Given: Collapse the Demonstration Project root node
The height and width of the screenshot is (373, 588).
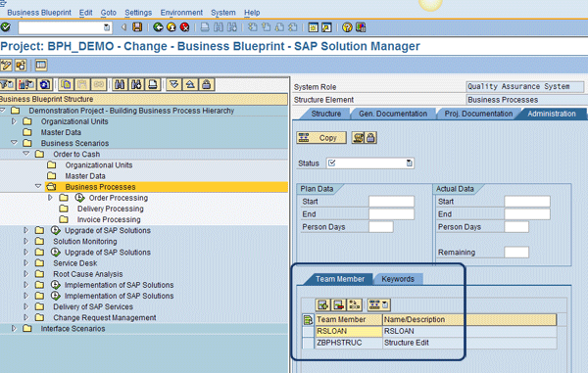Looking at the screenshot, I should pos(3,110).
